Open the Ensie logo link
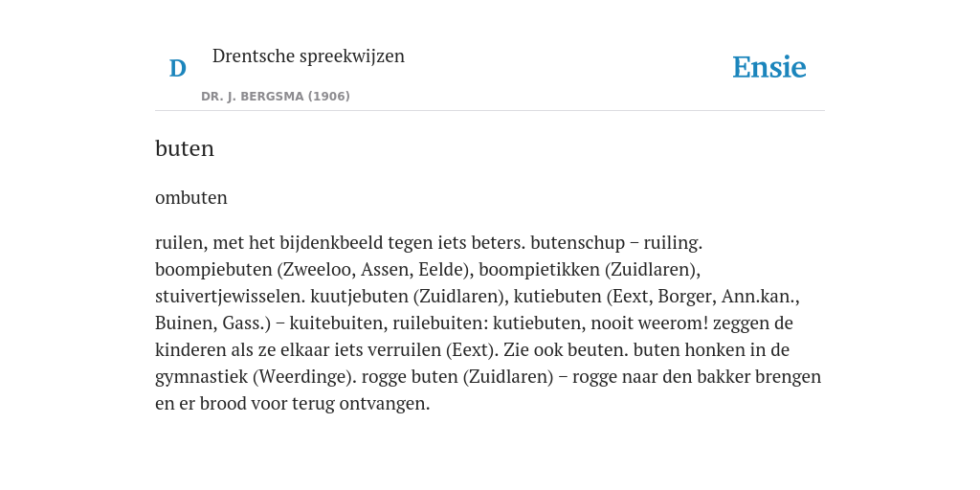 [x=768, y=68]
